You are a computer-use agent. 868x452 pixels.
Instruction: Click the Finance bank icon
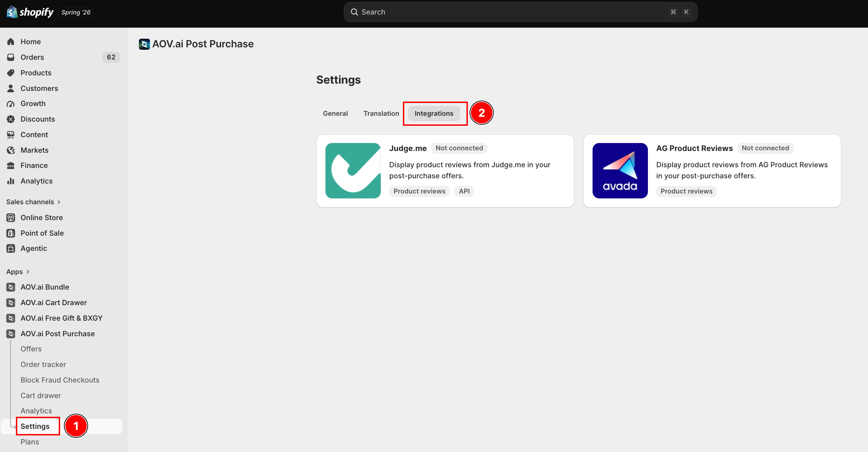pyautogui.click(x=11, y=166)
